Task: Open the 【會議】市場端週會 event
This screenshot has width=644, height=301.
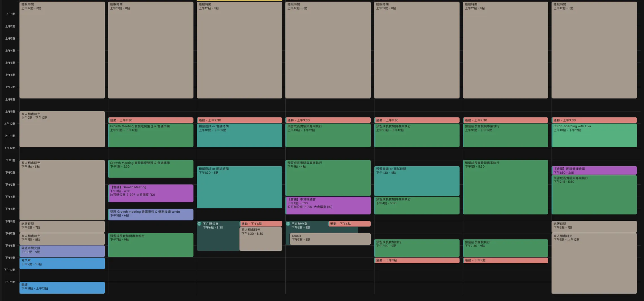Action: (328, 205)
